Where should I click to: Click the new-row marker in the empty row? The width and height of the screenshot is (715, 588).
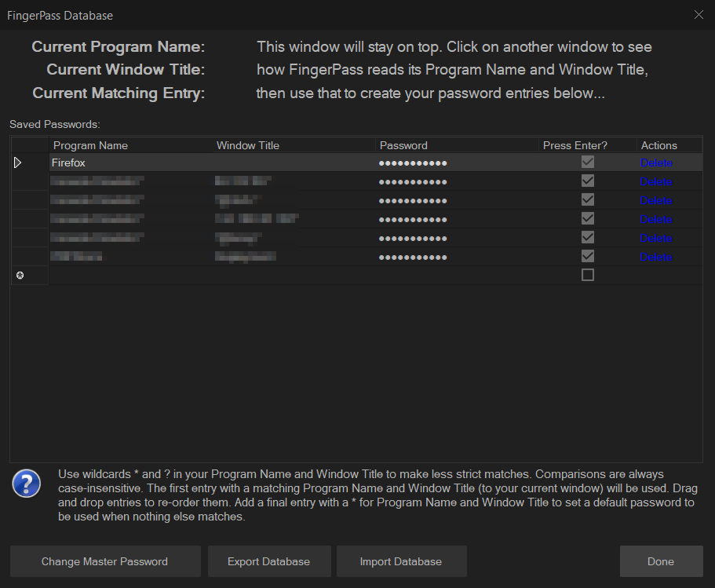coord(20,276)
